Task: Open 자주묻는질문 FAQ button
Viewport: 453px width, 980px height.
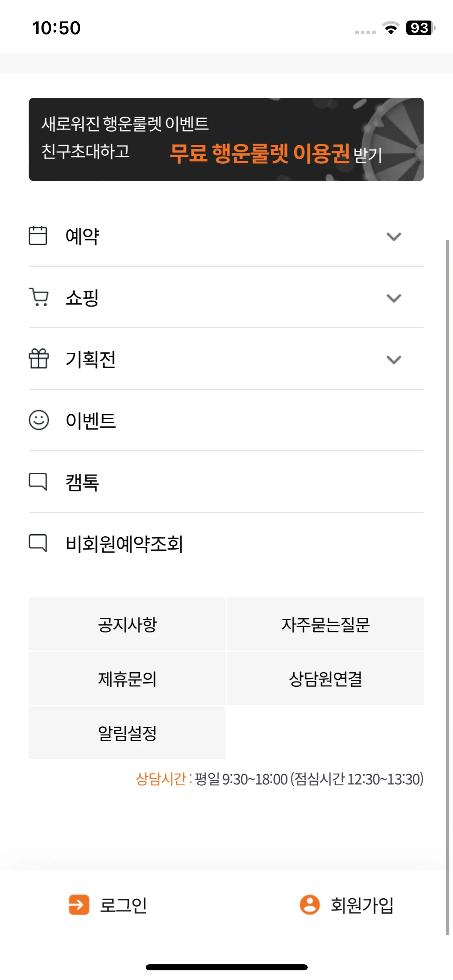Action: [325, 624]
